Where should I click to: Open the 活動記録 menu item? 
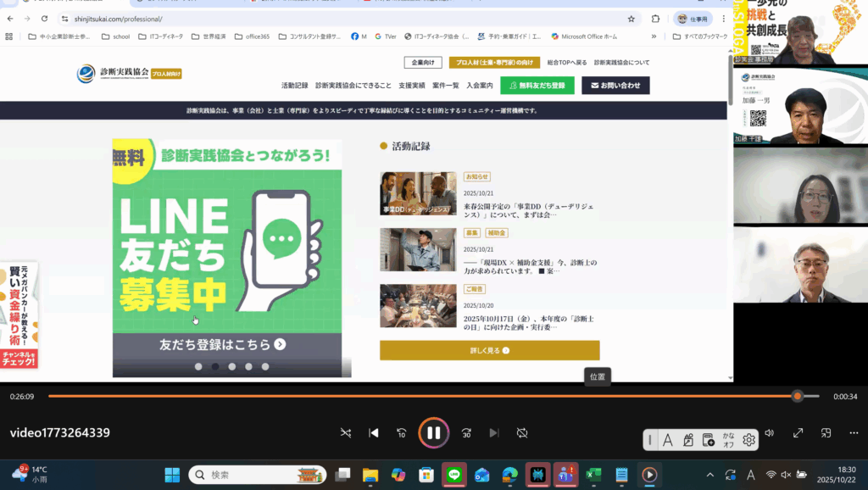tap(294, 86)
